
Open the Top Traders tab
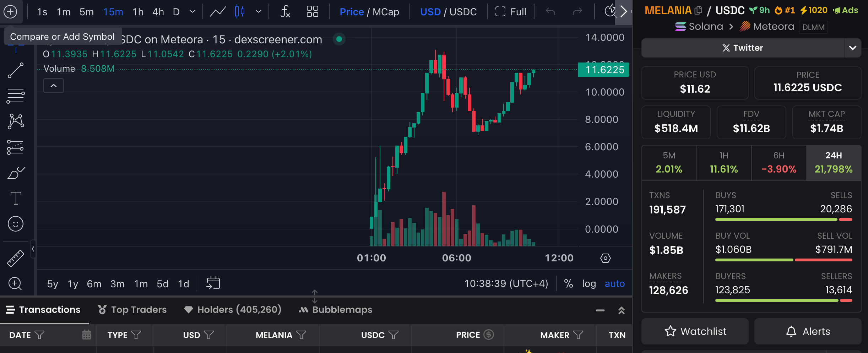pos(132,310)
